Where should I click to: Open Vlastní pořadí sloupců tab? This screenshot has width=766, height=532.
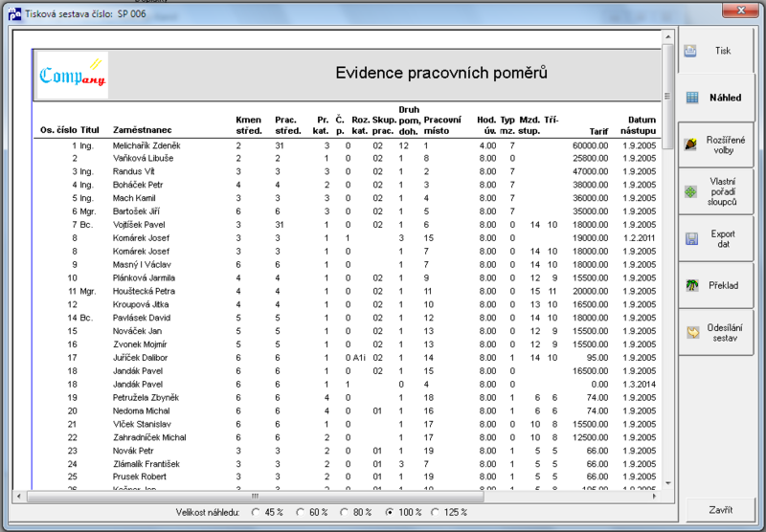point(715,191)
